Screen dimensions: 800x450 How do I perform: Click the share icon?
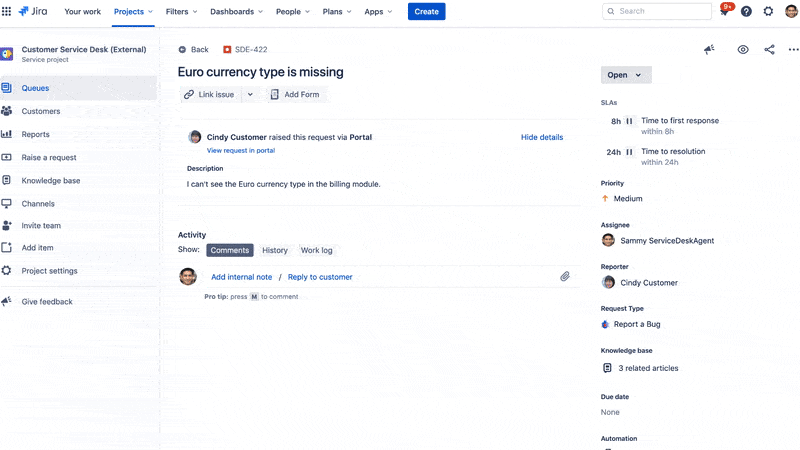click(769, 49)
